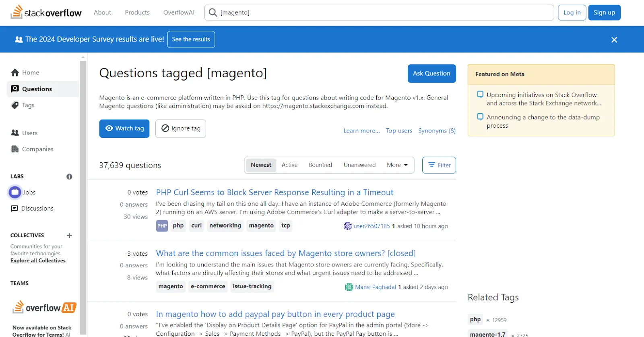This screenshot has width=644, height=337.
Task: Dismiss the Developer Survey banner
Action: 614,39
